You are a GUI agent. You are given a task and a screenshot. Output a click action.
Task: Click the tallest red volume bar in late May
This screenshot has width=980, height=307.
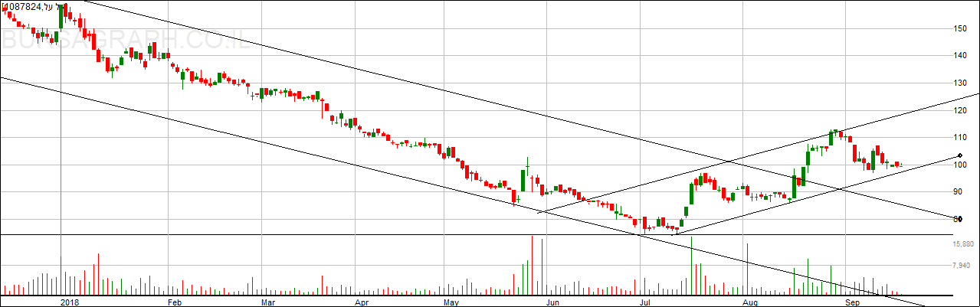533,265
